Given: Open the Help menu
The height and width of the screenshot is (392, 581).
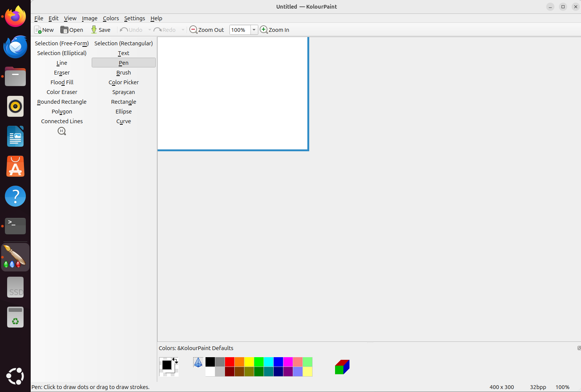Looking at the screenshot, I should tap(156, 18).
